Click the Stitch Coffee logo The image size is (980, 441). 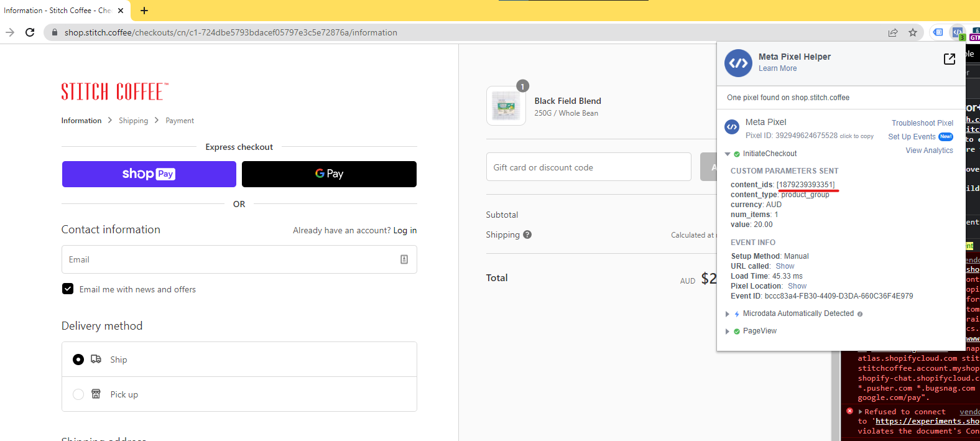[114, 91]
